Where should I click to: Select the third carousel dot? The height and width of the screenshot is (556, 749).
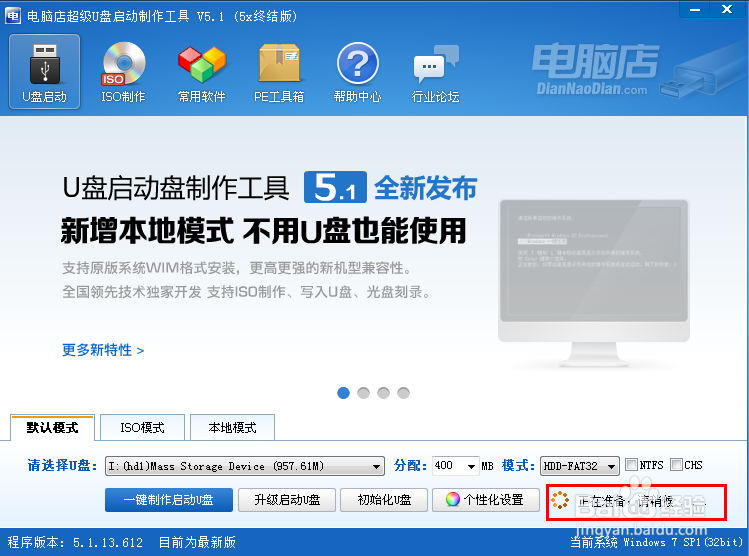tap(383, 393)
